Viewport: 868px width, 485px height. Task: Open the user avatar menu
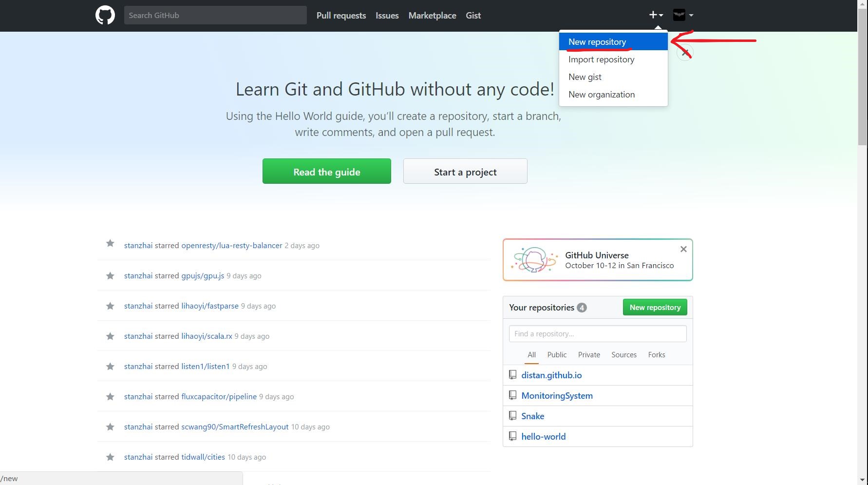click(x=683, y=15)
